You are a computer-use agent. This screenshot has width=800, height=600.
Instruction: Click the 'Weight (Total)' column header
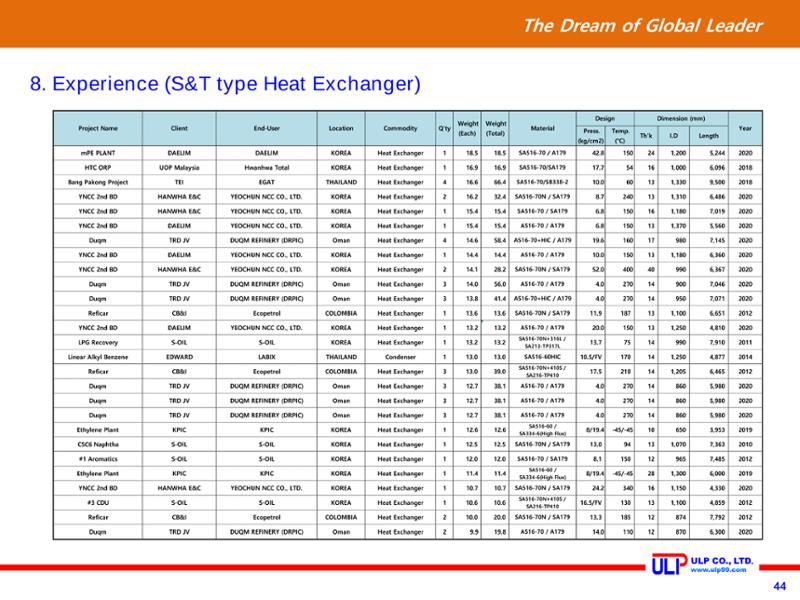click(495, 129)
